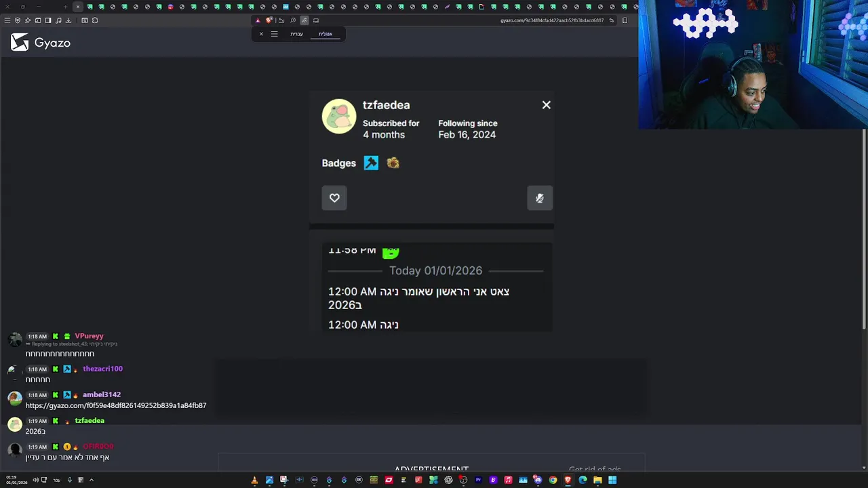Image resolution: width=868 pixels, height=488 pixels.
Task: Open the gyazo.com link posted by ambel3142
Action: 116,405
